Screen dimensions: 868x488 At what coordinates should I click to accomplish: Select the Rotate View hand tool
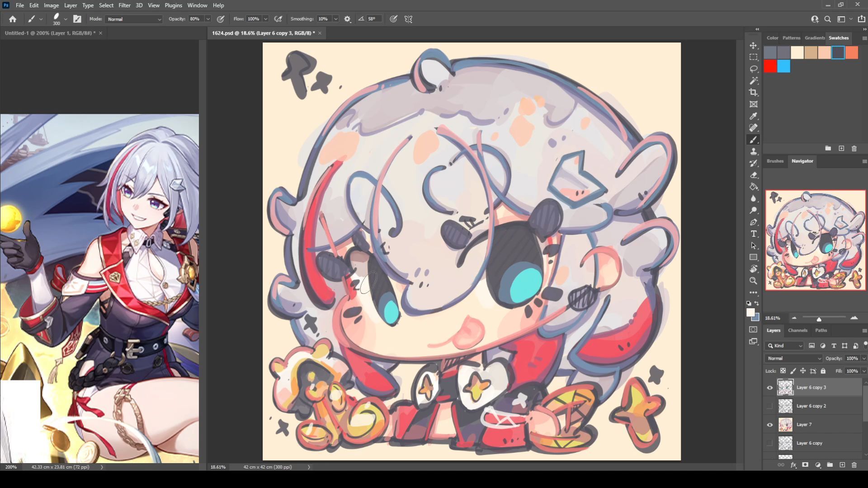coord(753,269)
